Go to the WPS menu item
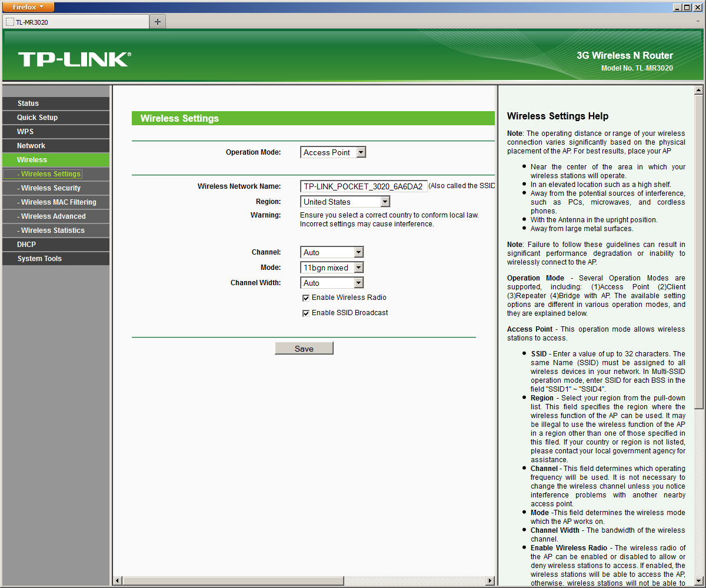This screenshot has height=588, width=706. (55, 132)
